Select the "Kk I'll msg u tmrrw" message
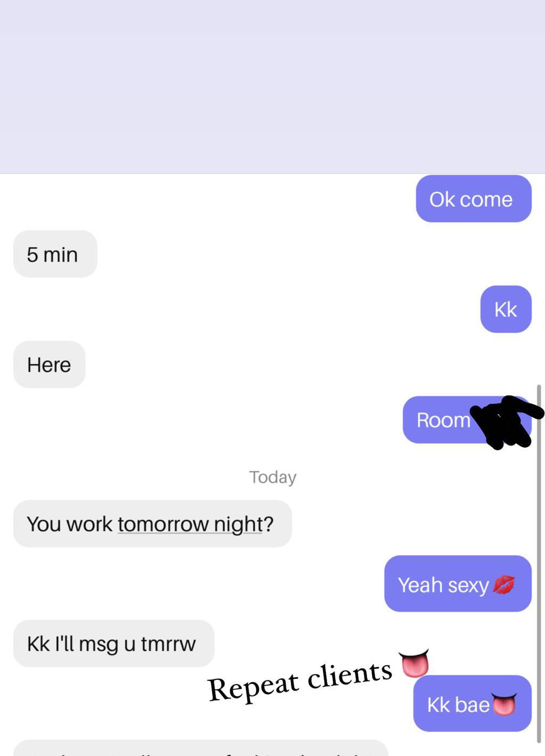545x756 pixels. pos(114,644)
